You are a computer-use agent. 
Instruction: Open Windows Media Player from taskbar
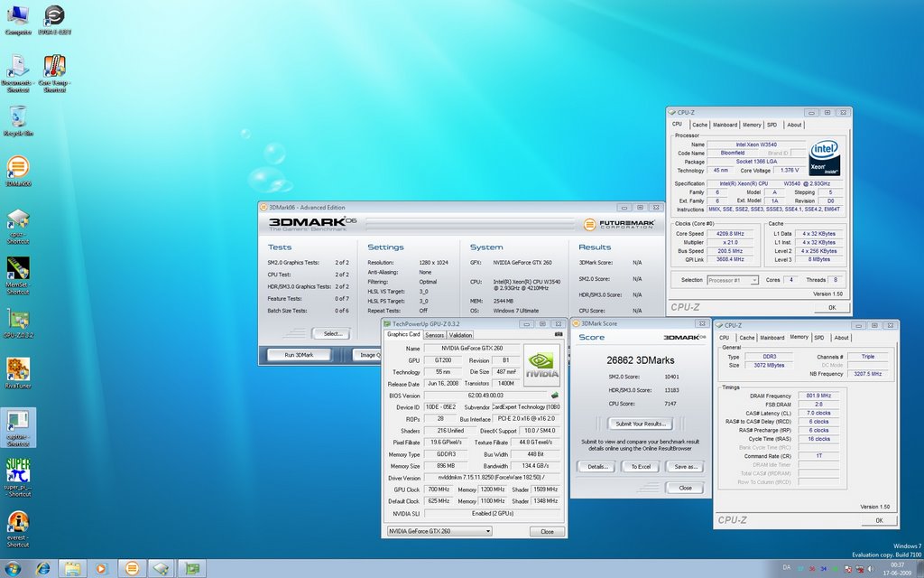coord(101,569)
